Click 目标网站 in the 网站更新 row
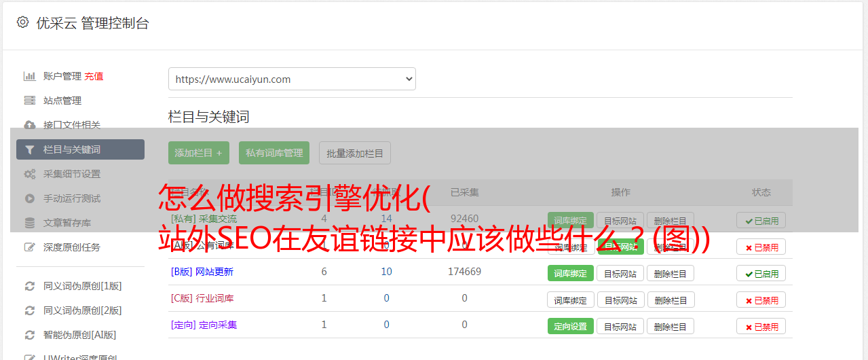This screenshot has width=868, height=360. point(620,273)
